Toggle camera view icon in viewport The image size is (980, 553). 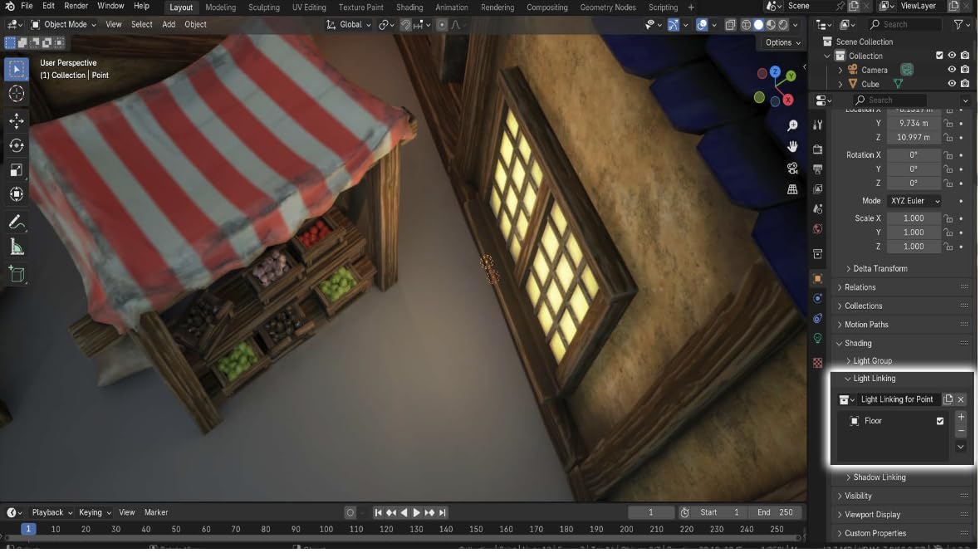794,169
